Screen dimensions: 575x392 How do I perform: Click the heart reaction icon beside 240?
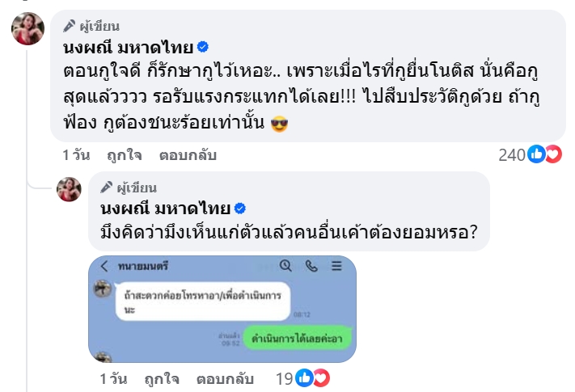click(x=553, y=154)
